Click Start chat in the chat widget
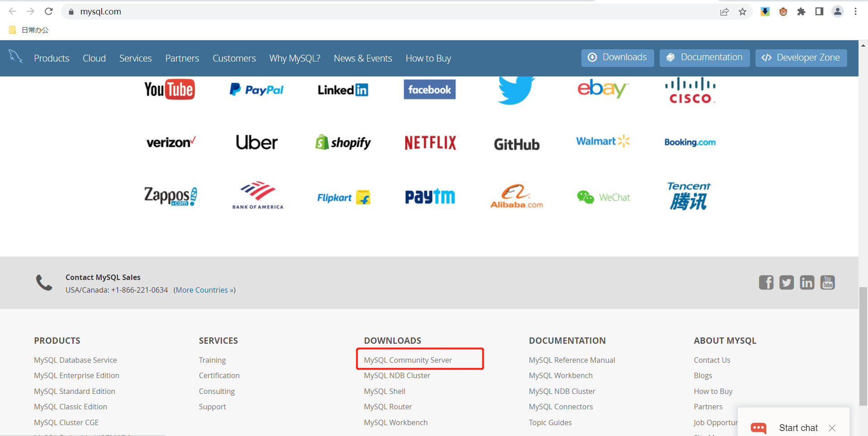 click(x=798, y=428)
